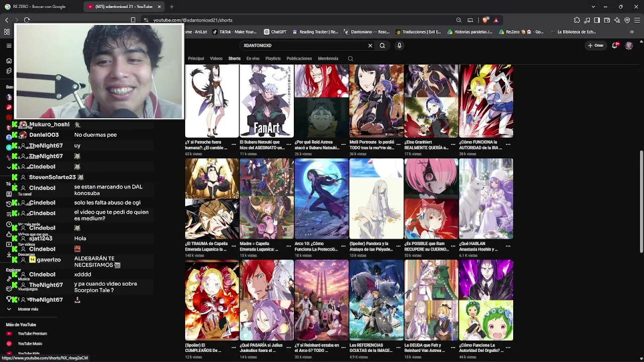This screenshot has height=362, width=644.
Task: Open the Playlists channel tab
Action: (x=273, y=58)
